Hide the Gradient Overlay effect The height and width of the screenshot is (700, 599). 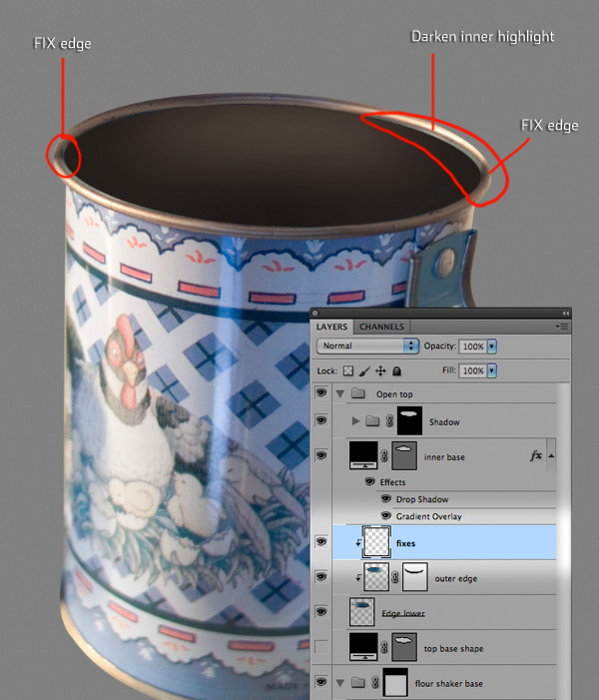(386, 516)
